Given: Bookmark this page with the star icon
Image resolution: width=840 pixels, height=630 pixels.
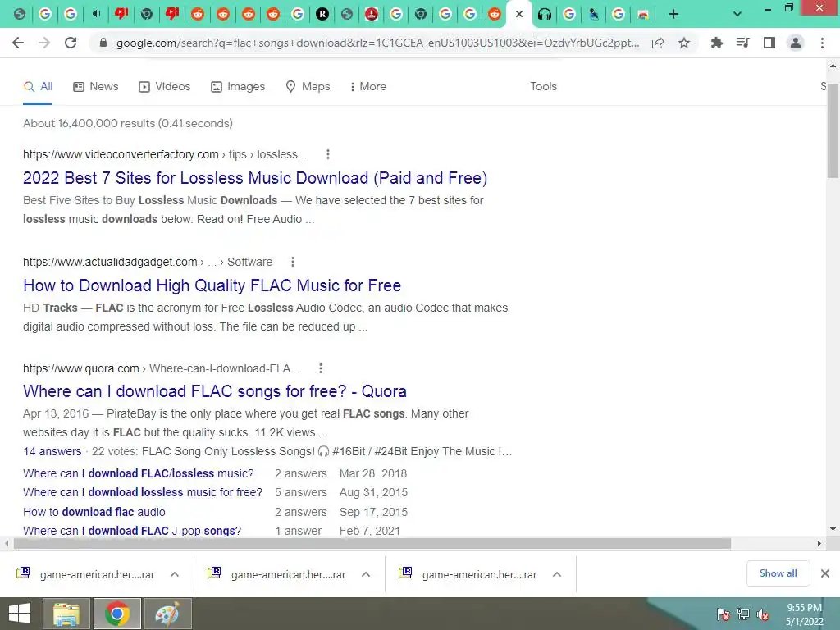Looking at the screenshot, I should pyautogui.click(x=684, y=43).
